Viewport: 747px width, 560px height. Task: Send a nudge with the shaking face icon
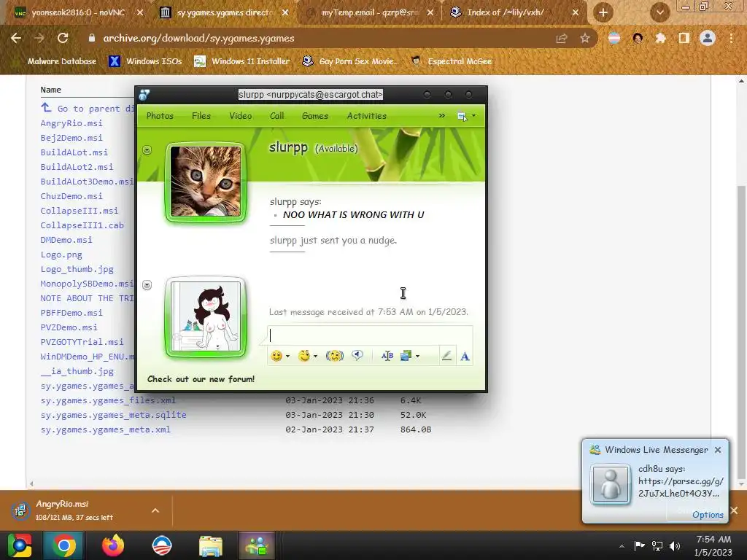(334, 356)
